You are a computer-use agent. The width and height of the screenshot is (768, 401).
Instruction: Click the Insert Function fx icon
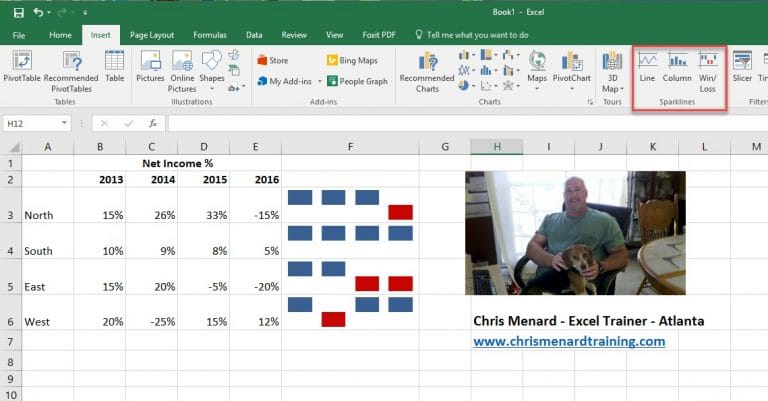click(x=153, y=123)
